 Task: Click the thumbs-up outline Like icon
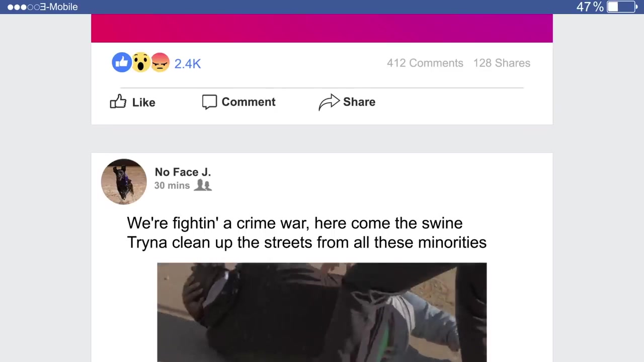[118, 101]
